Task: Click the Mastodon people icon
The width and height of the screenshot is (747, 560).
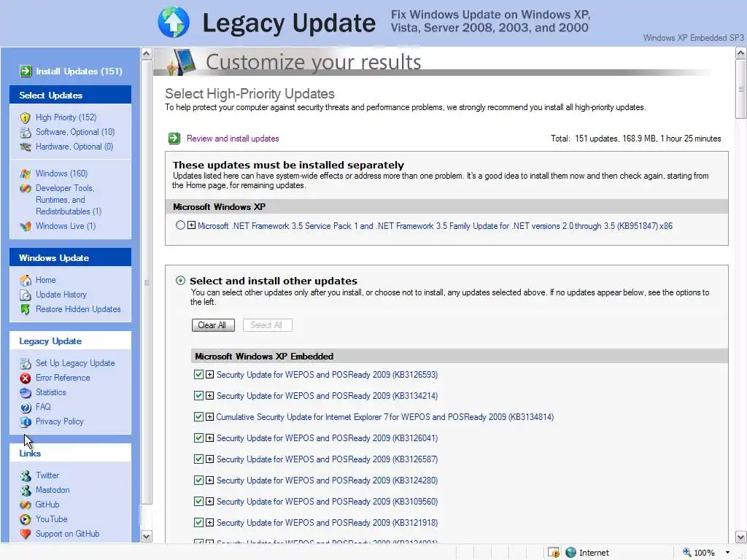Action: (x=26, y=491)
